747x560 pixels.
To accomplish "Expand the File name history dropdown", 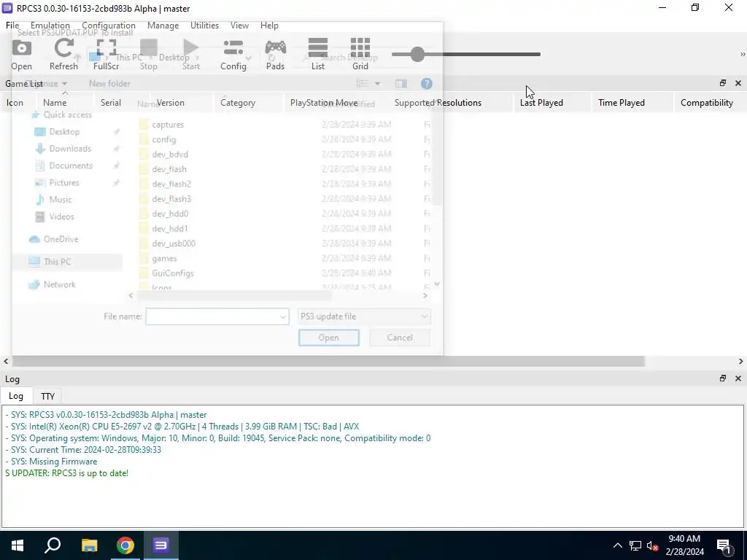I will click(x=283, y=316).
